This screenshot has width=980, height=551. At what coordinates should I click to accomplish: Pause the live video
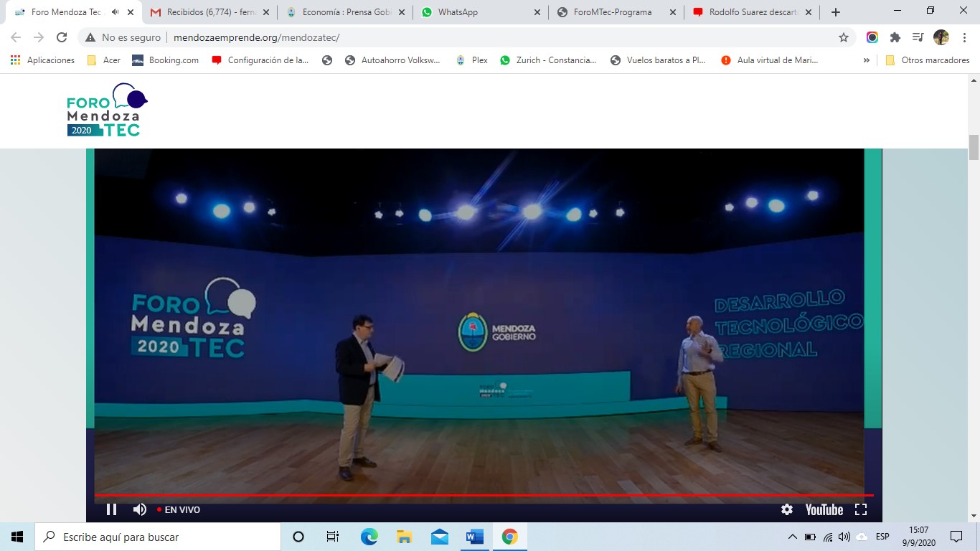(x=111, y=509)
